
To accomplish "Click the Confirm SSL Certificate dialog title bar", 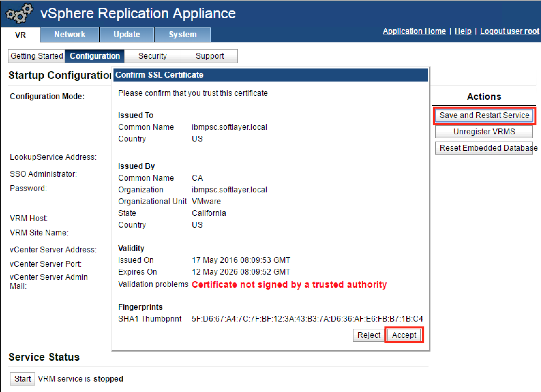I will click(x=269, y=75).
